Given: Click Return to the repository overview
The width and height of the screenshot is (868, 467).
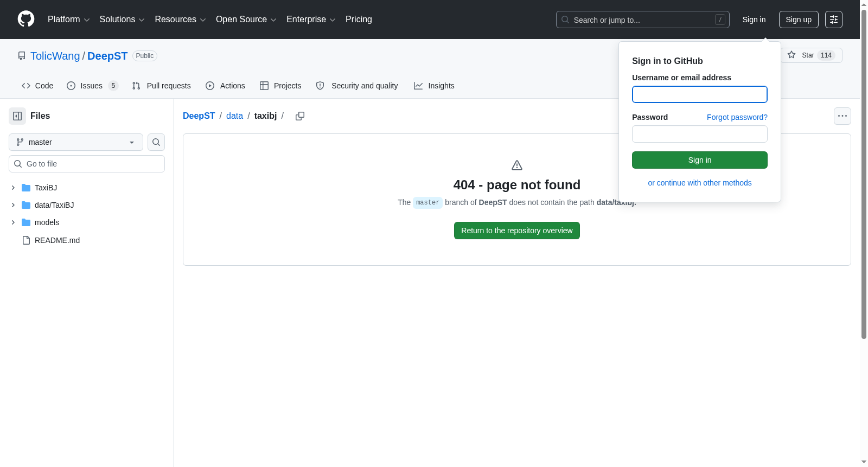Looking at the screenshot, I should coord(517,231).
